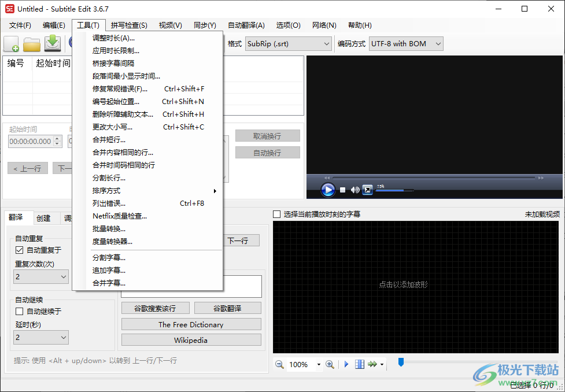The height and width of the screenshot is (392, 565).
Task: Click waveform position slider handle
Action: (x=401, y=362)
